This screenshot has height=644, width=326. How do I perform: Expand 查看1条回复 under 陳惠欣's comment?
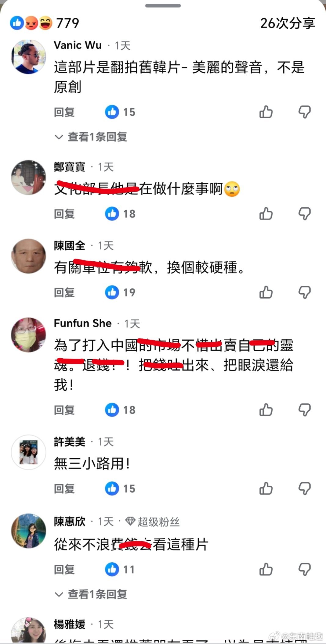[91, 594]
